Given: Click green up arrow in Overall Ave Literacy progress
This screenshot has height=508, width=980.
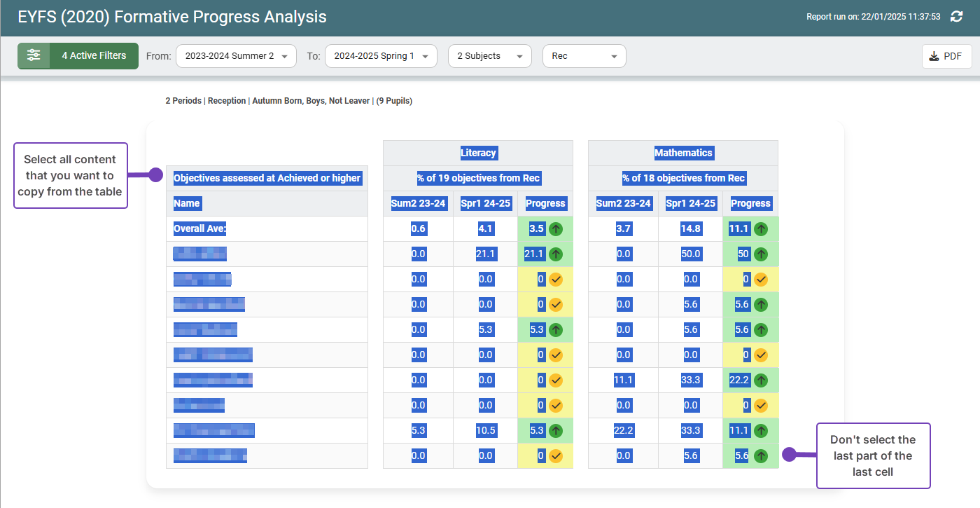Looking at the screenshot, I should 556,228.
